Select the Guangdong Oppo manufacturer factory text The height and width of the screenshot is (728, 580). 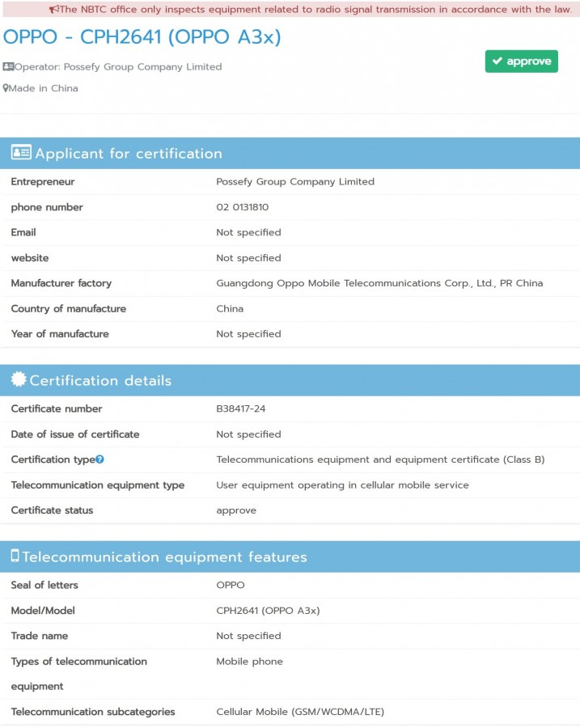coord(379,283)
